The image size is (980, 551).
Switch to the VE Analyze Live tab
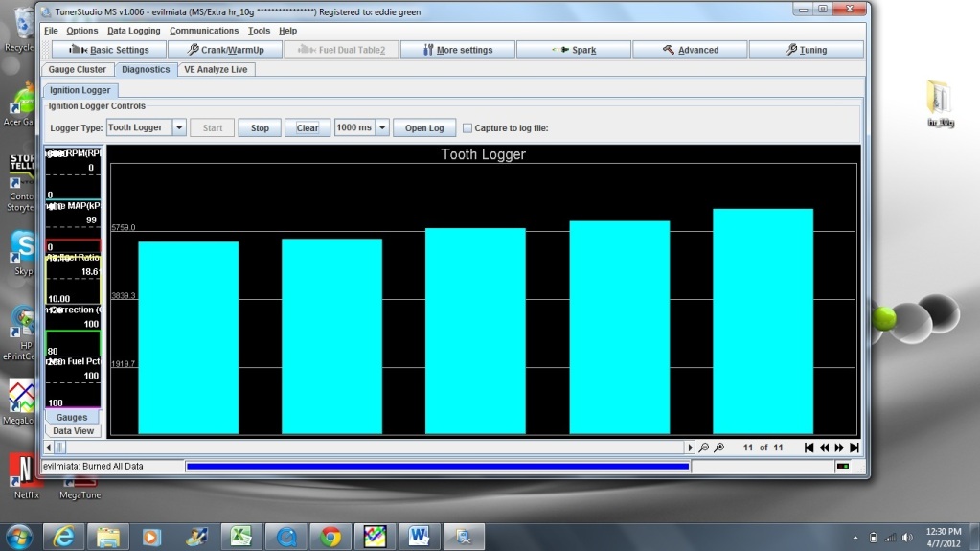(x=217, y=69)
